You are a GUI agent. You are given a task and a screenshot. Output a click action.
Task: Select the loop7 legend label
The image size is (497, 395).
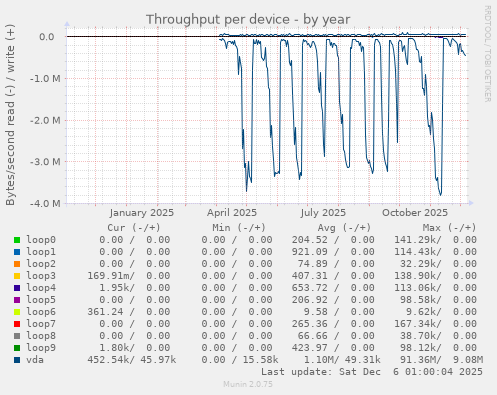pos(41,324)
